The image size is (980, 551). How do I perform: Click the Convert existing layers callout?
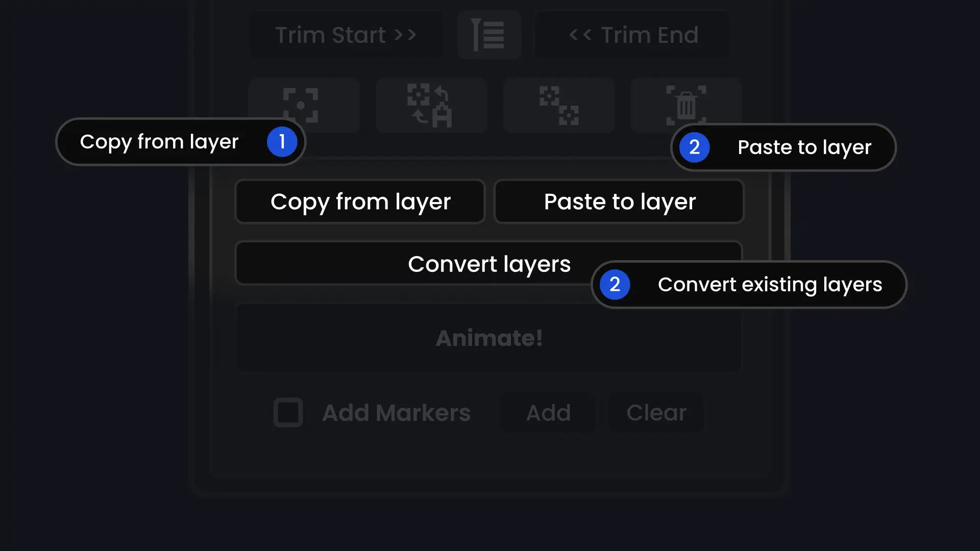click(748, 285)
